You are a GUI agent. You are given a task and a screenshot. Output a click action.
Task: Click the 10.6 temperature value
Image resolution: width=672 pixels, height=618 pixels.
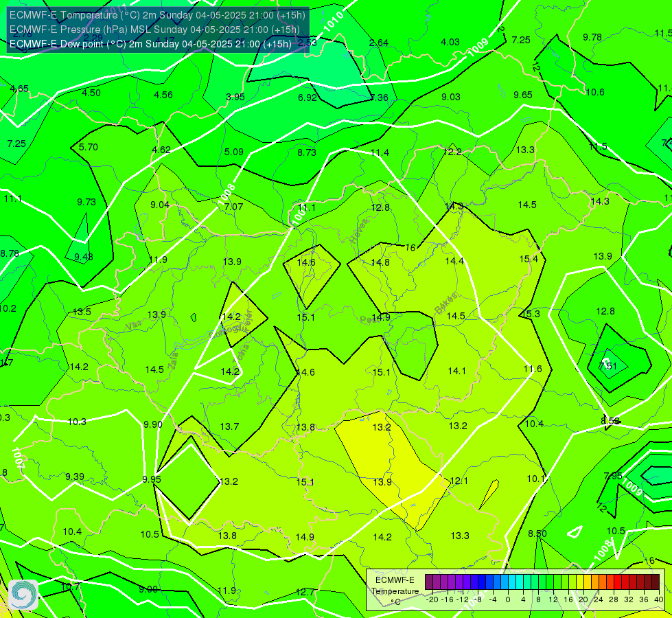[595, 92]
